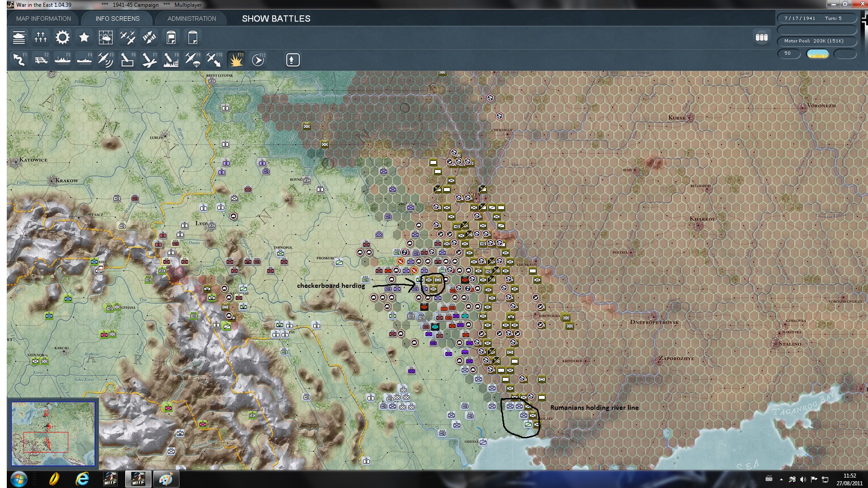Select F6 bomb unit mode icon
This screenshot has height=488, width=868.
coord(127,60)
